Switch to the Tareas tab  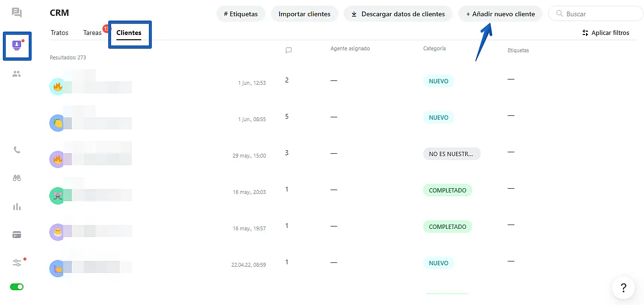[x=92, y=33]
